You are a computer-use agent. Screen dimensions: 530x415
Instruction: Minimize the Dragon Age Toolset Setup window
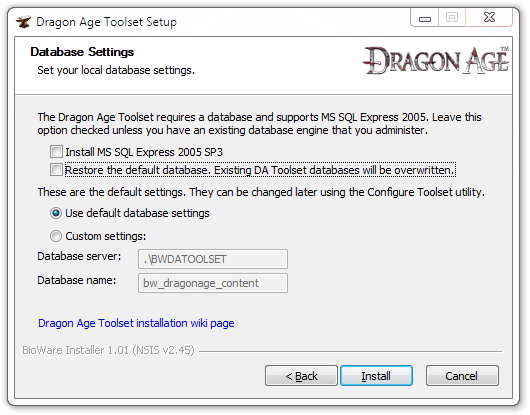pos(425,18)
